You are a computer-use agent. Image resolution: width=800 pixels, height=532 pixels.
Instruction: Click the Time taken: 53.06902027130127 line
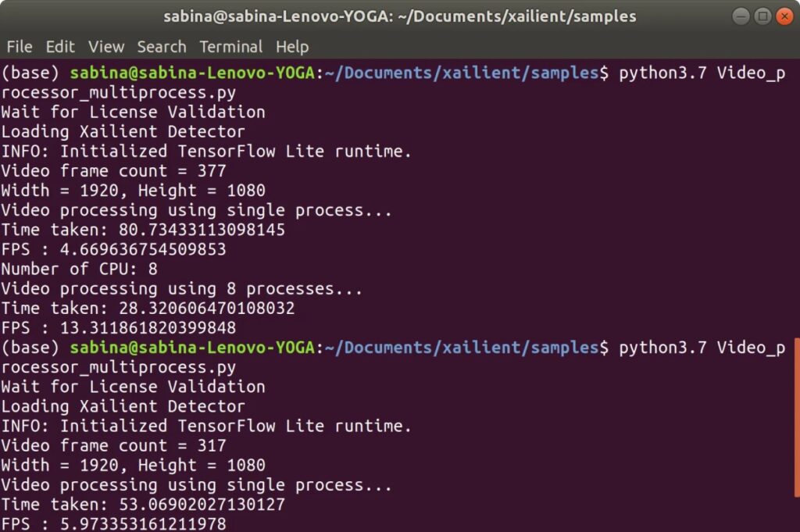145,504
